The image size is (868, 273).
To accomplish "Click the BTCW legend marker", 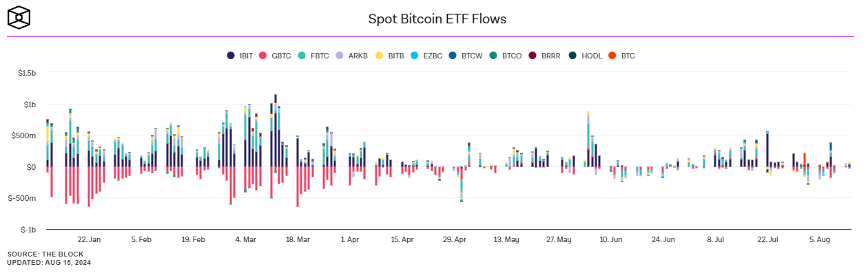I will point(452,55).
